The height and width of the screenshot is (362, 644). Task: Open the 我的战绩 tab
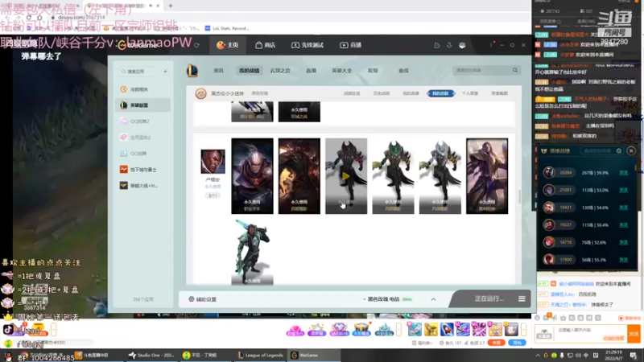click(x=250, y=71)
